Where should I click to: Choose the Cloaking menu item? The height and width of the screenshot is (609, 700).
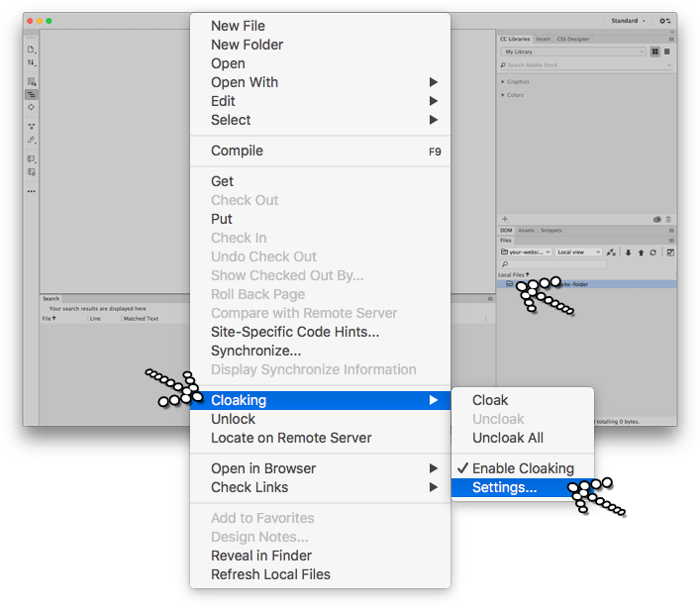tap(320, 400)
